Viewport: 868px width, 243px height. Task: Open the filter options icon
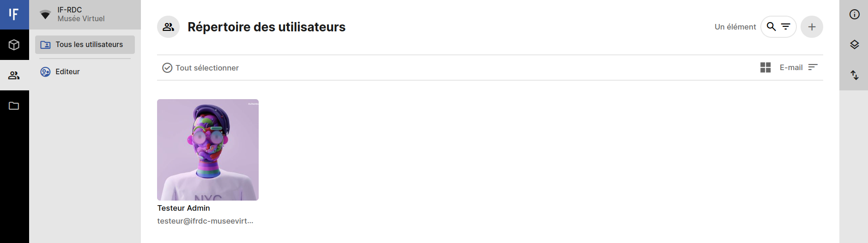tap(786, 27)
